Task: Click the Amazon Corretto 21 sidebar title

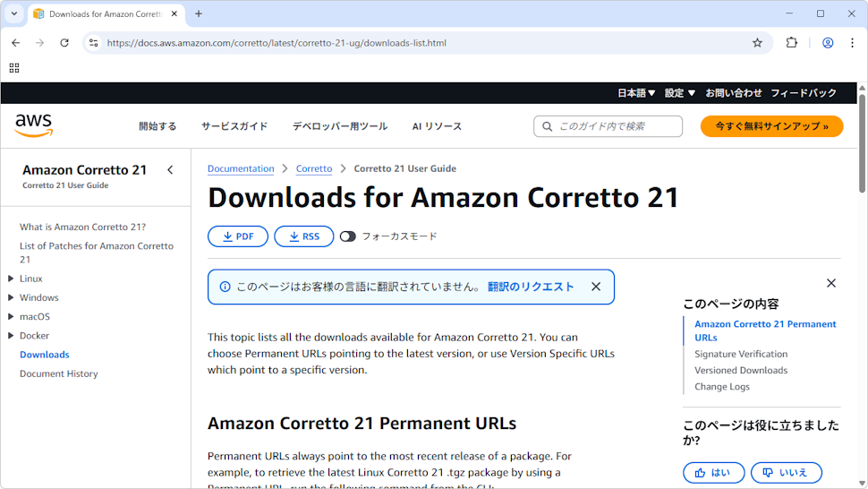Action: tap(85, 170)
